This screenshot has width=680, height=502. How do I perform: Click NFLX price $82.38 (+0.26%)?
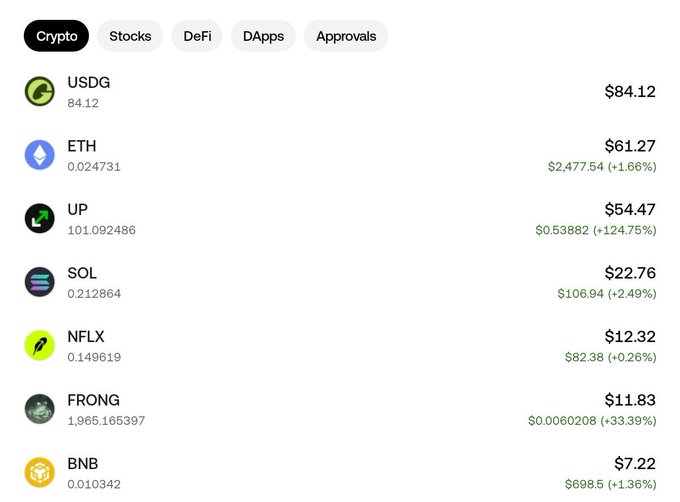[611, 357]
